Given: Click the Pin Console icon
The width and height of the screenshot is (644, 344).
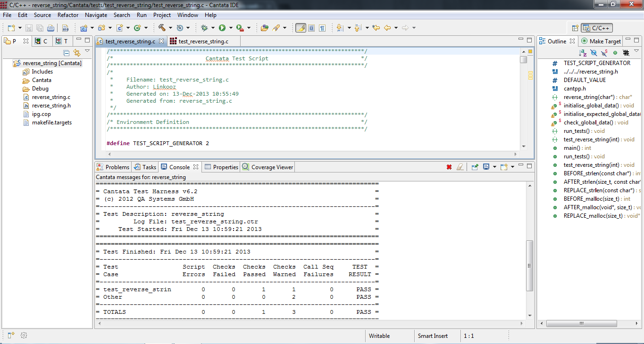Looking at the screenshot, I should (475, 167).
